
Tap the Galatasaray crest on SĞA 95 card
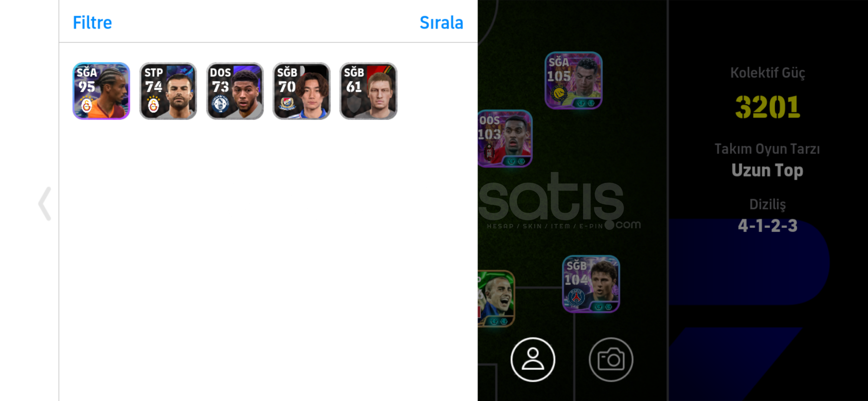pyautogui.click(x=87, y=105)
